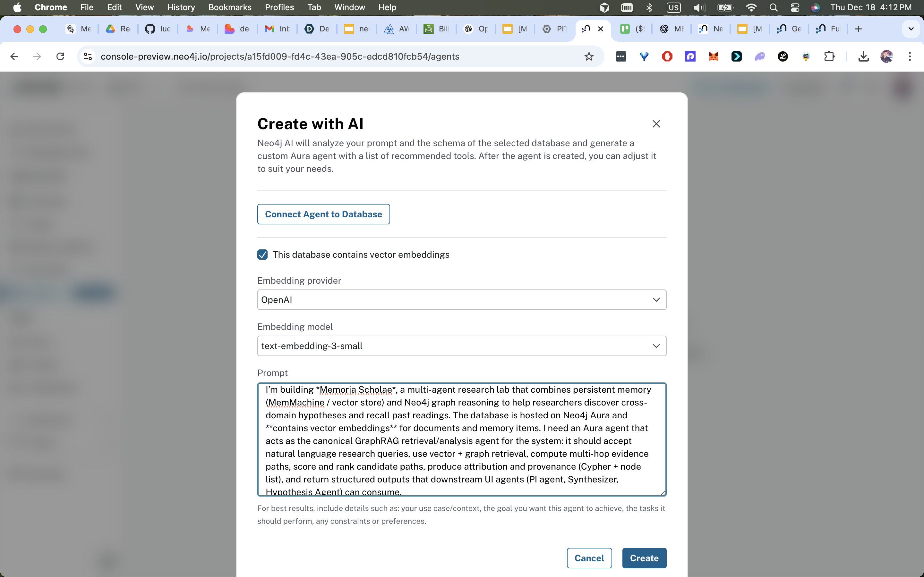Click inside the Prompt text area
The height and width of the screenshot is (577, 924).
point(462,439)
